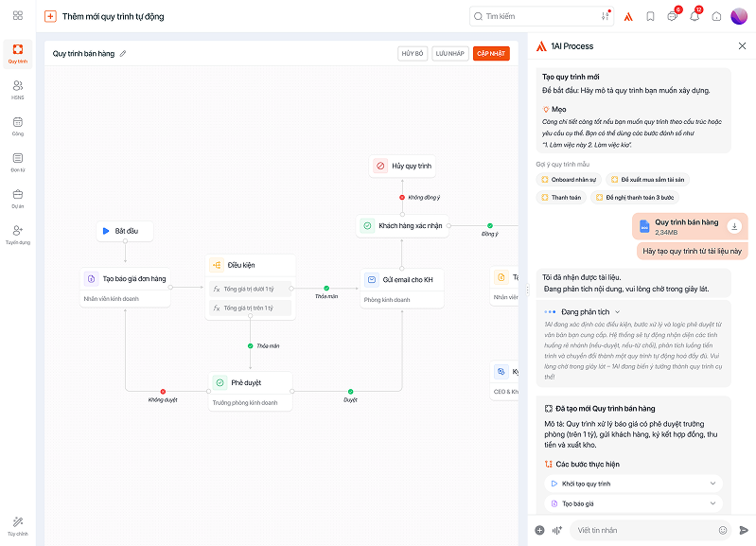Open the emoji picker in chat input
Image resolution: width=756 pixels, height=546 pixels.
(x=723, y=530)
